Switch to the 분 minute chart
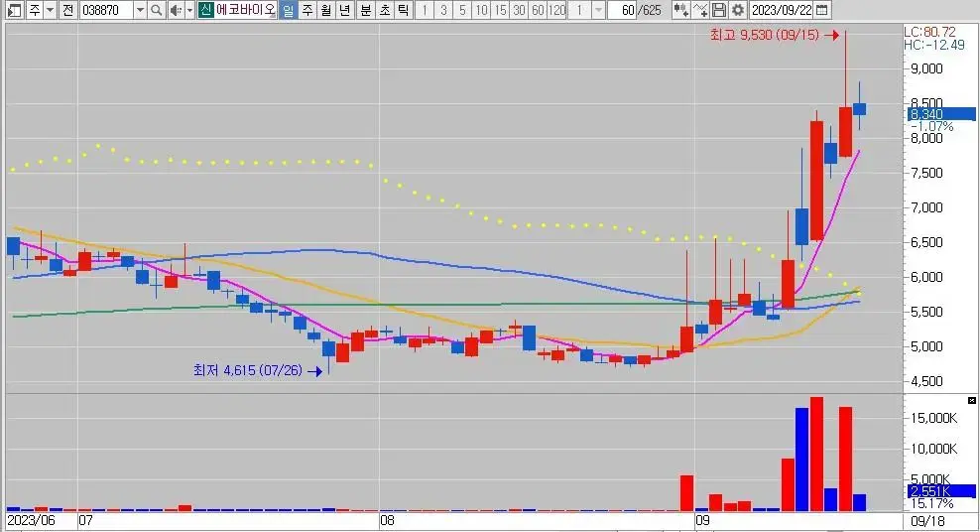 [366, 10]
